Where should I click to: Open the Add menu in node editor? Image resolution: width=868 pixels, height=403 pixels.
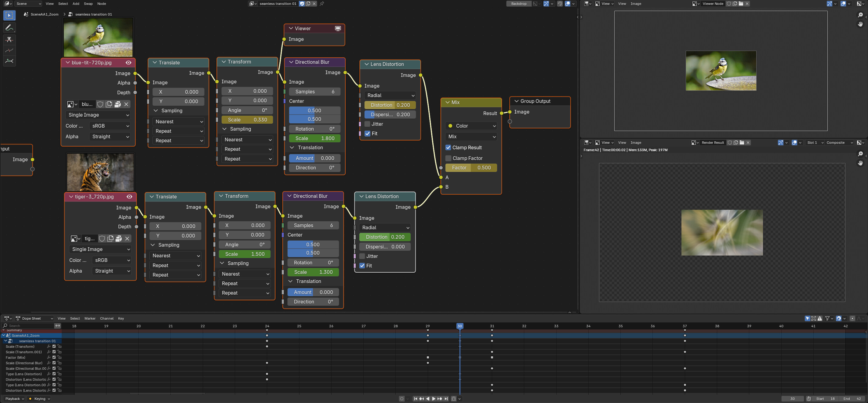[76, 4]
